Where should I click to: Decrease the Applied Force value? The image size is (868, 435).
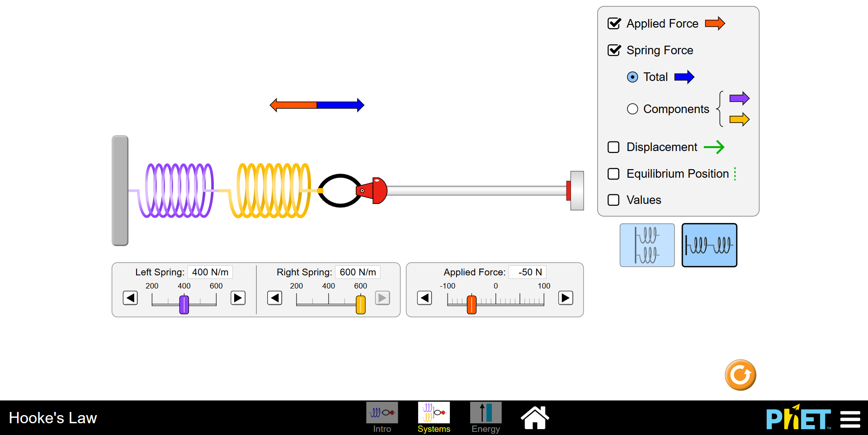(425, 298)
